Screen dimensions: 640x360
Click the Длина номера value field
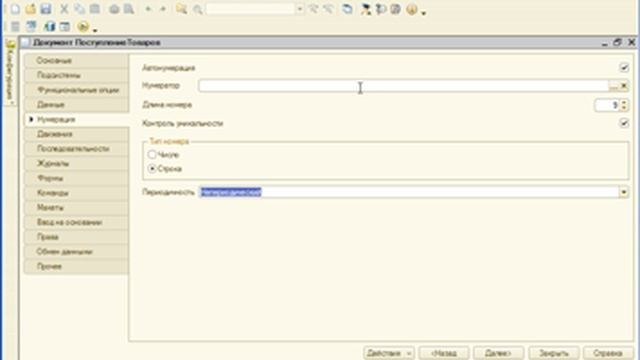(x=607, y=105)
